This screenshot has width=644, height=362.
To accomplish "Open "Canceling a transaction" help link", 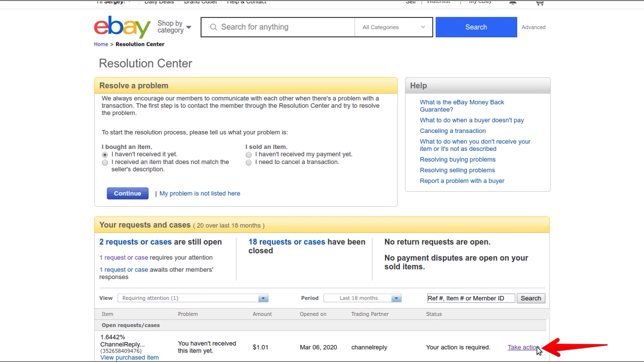I will click(453, 131).
